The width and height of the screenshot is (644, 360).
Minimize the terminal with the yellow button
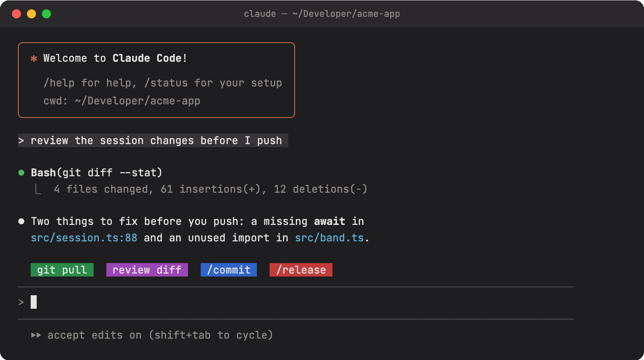(31, 14)
